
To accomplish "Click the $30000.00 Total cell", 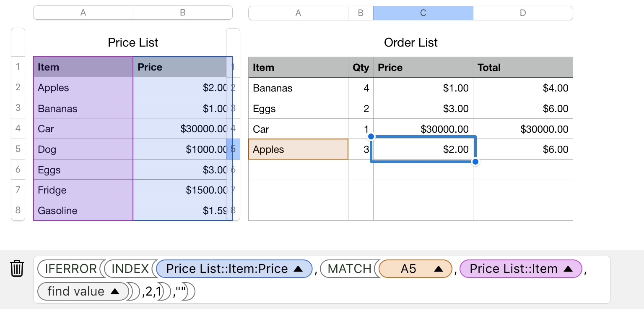I will click(x=522, y=129).
